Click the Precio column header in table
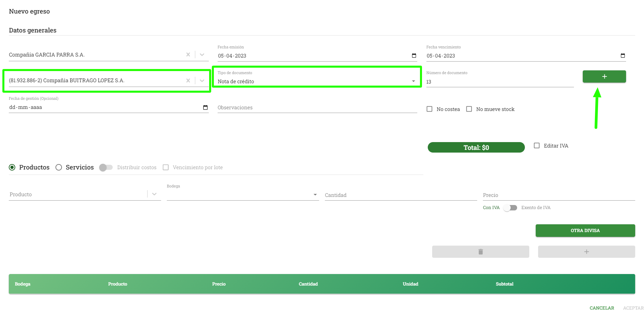 point(219,284)
